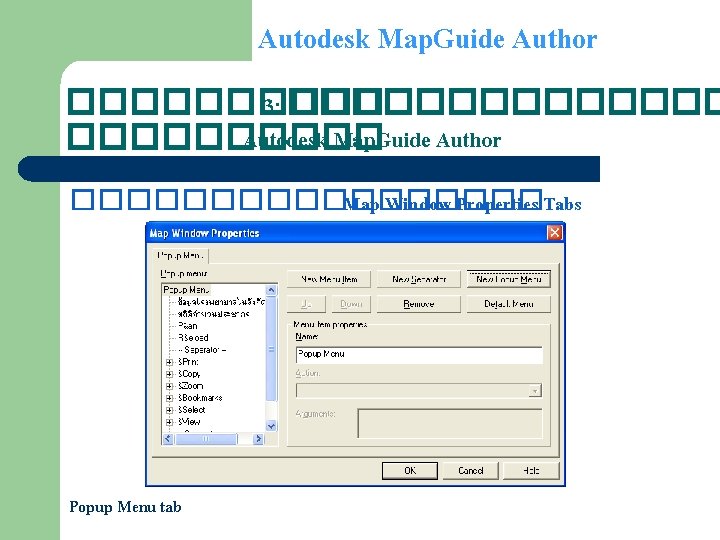Click the tree's scroll down arrow
This screenshot has height=540, width=720.
point(271,426)
